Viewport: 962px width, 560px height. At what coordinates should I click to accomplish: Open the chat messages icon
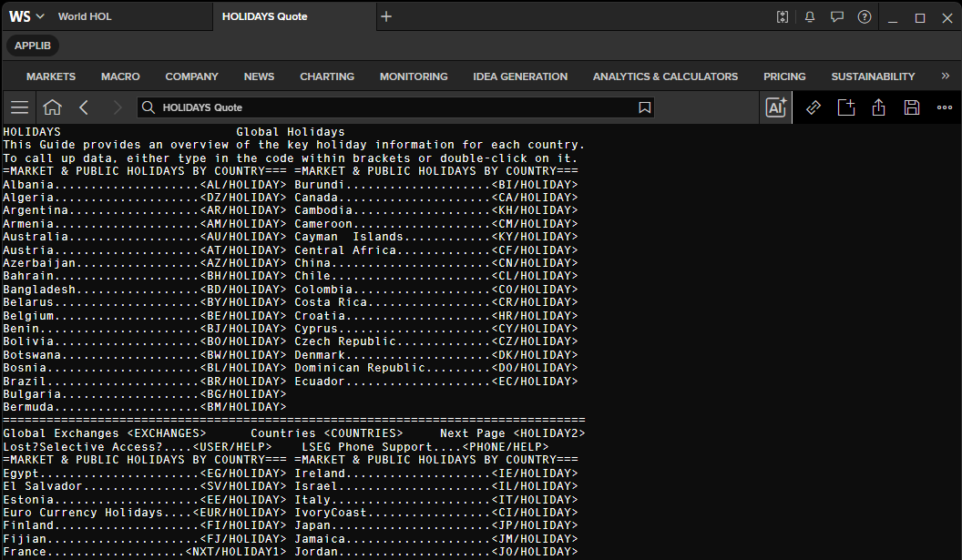click(x=837, y=17)
